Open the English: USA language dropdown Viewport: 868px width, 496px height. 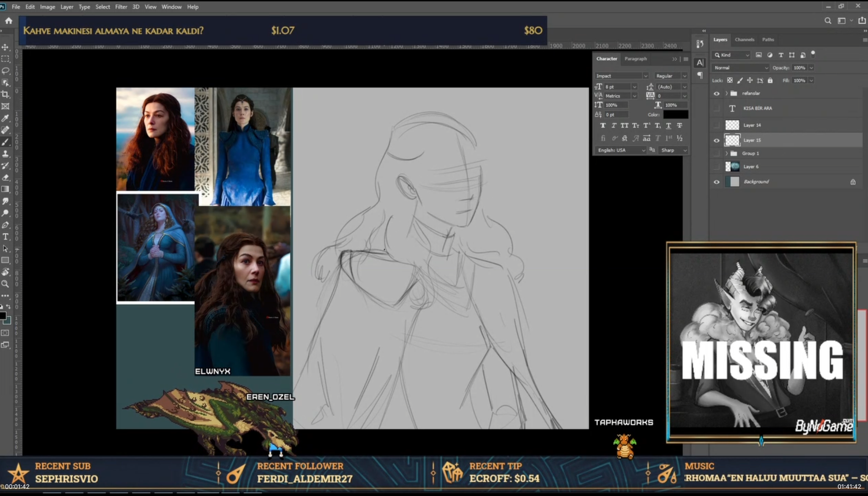pyautogui.click(x=621, y=150)
